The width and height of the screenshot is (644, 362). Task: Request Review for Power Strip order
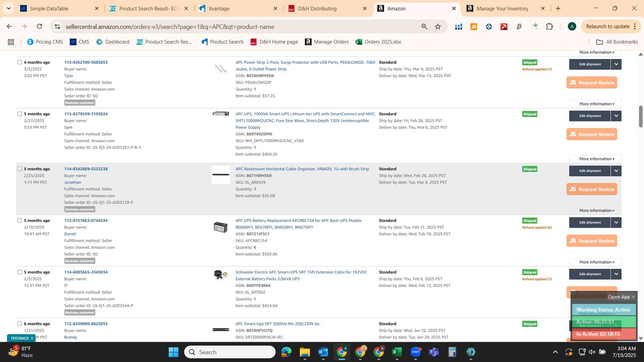pyautogui.click(x=592, y=83)
